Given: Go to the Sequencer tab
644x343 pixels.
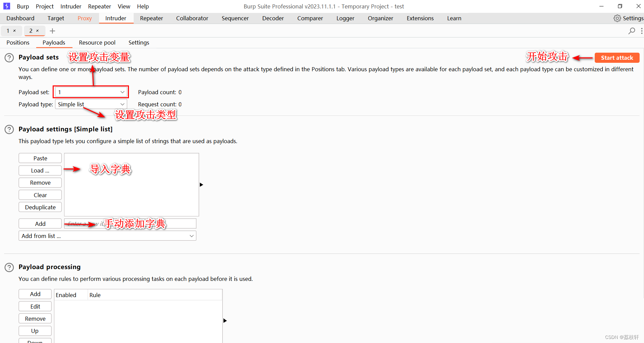Looking at the screenshot, I should 235,18.
